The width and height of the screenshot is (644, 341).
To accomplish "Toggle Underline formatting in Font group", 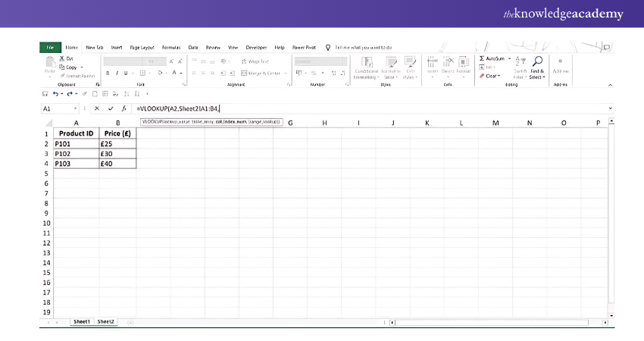I will click(127, 74).
